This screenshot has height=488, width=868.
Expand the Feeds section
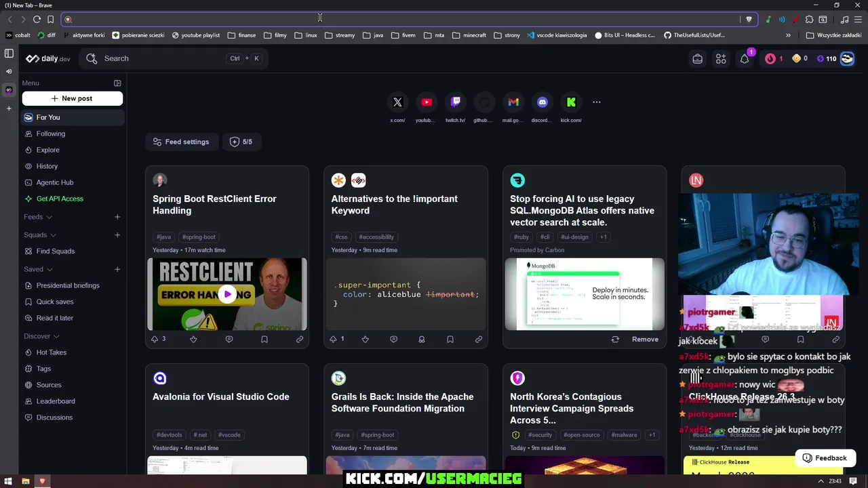tap(39, 217)
